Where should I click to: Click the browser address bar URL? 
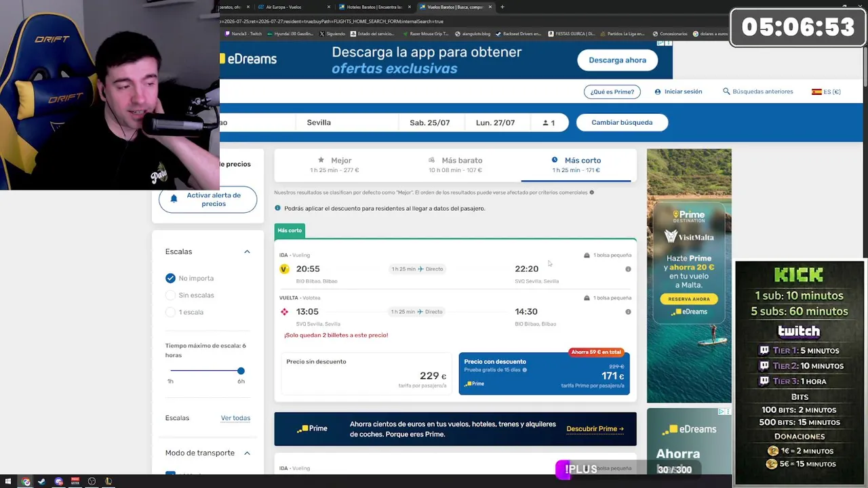pyautogui.click(x=332, y=21)
